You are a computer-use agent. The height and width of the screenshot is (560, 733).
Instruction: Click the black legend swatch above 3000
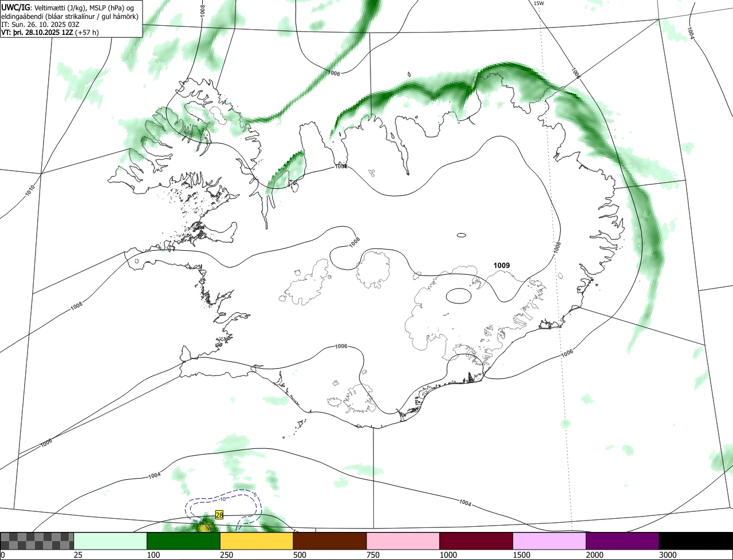click(696, 541)
